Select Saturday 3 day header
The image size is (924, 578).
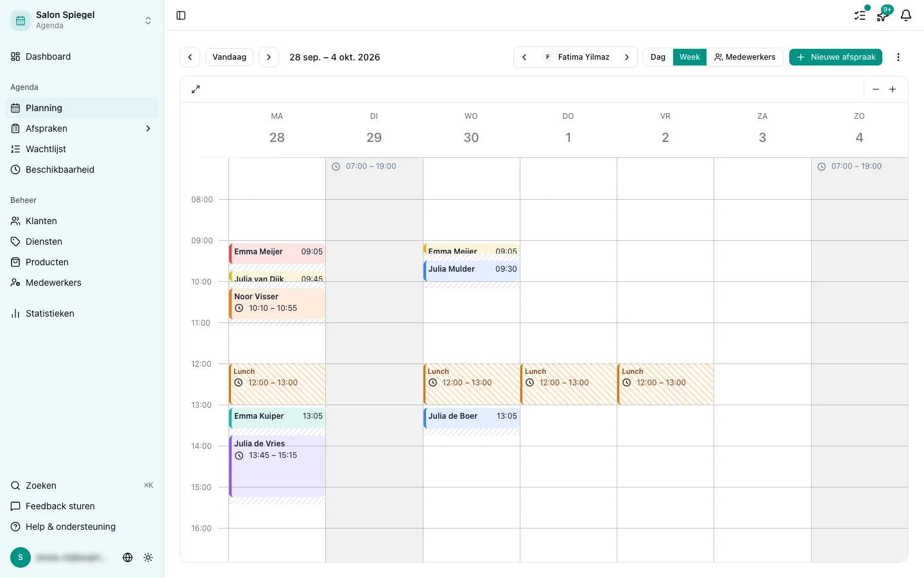762,128
